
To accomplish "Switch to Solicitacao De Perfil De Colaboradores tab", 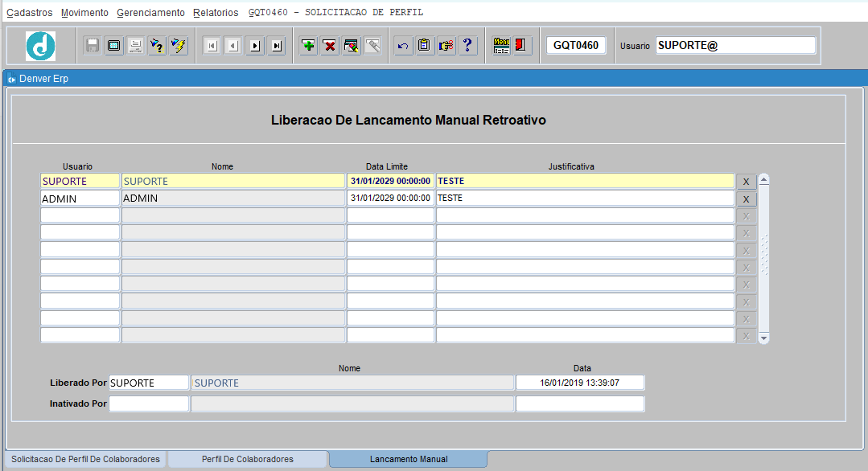I will point(86,460).
